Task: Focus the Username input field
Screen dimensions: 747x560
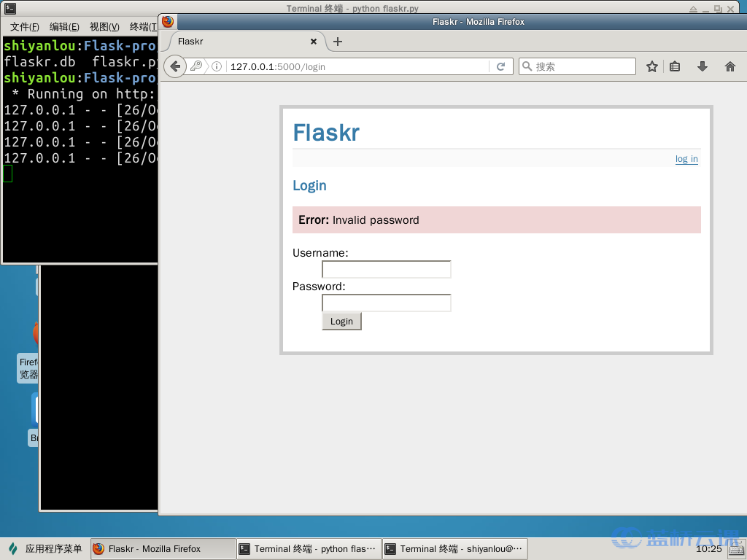Action: click(x=386, y=270)
